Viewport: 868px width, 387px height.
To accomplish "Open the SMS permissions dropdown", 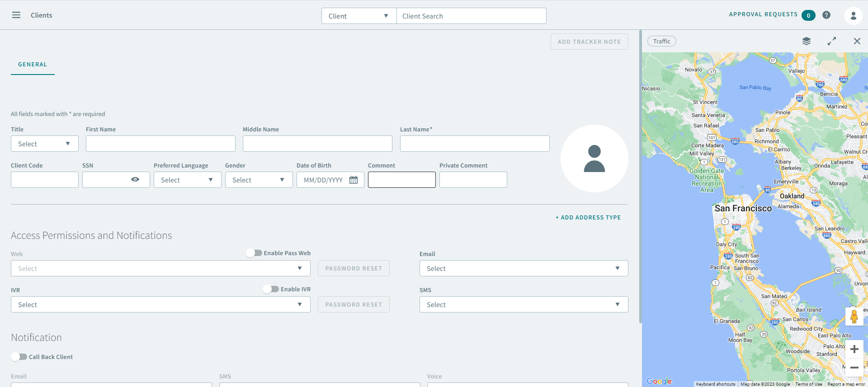I will [x=524, y=304].
